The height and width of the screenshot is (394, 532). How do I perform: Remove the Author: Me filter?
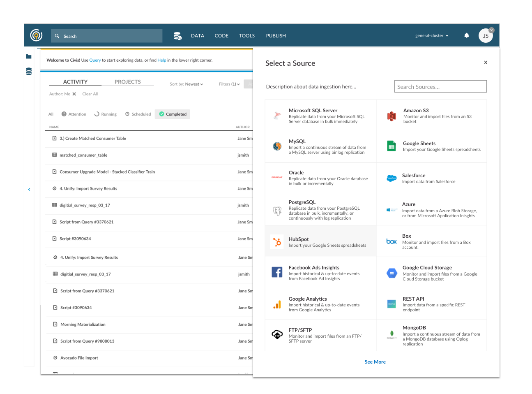[x=74, y=94]
